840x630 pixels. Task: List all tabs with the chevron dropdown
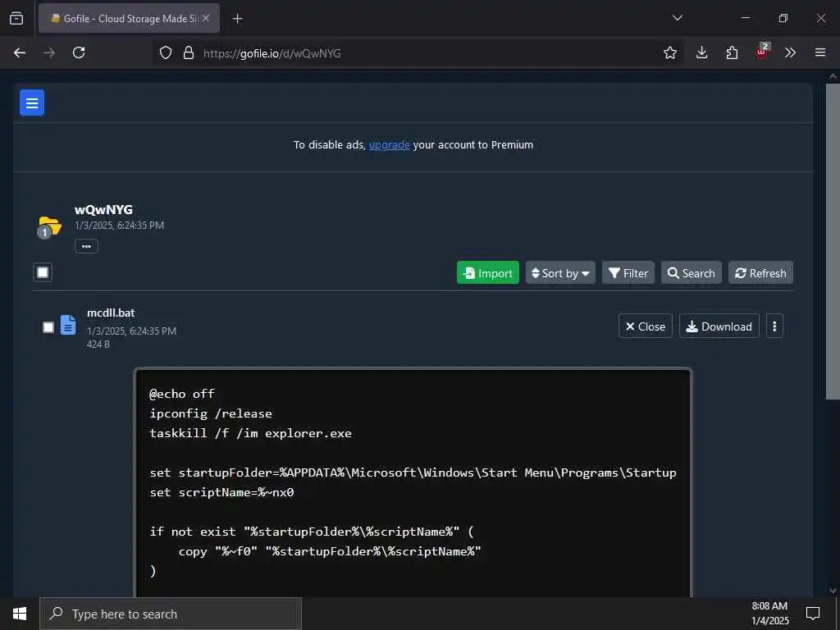[x=677, y=18]
